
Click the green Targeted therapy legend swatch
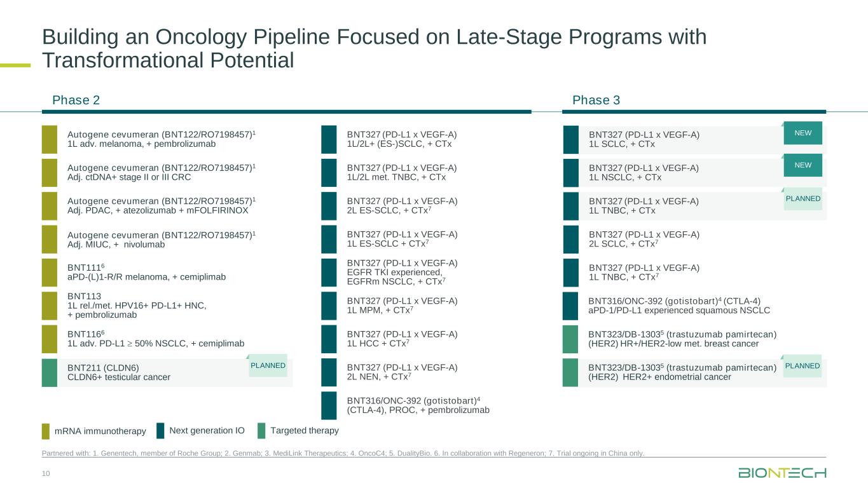pos(261,431)
